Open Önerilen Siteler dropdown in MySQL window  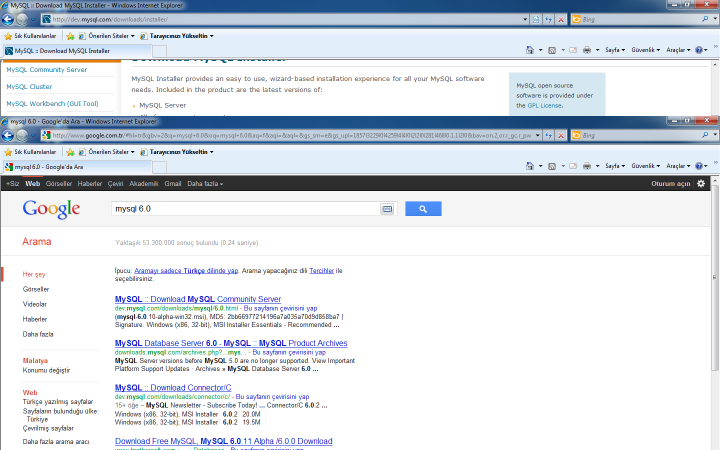pyautogui.click(x=110, y=35)
